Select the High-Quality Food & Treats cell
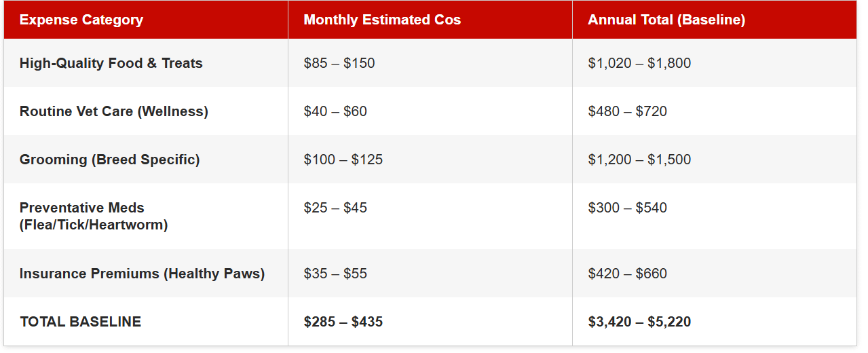The height and width of the screenshot is (353, 868). pyautogui.click(x=111, y=63)
